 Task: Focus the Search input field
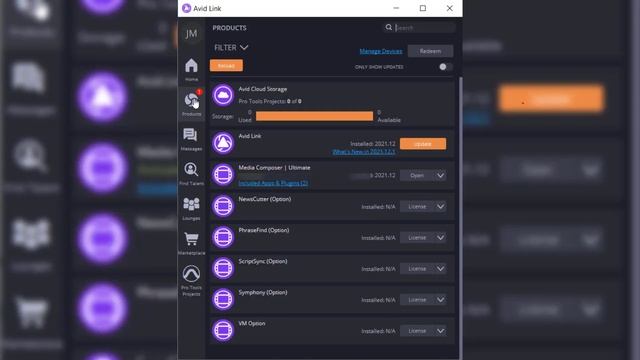(x=424, y=27)
